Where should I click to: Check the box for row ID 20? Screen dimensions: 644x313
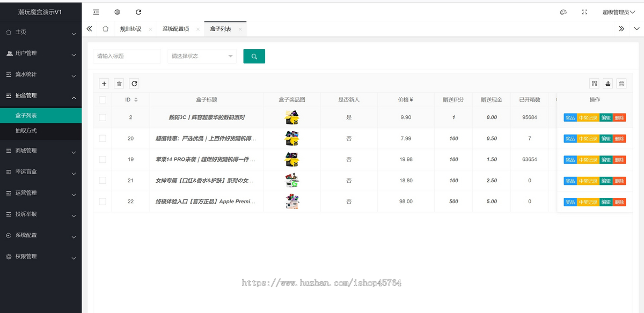point(103,138)
